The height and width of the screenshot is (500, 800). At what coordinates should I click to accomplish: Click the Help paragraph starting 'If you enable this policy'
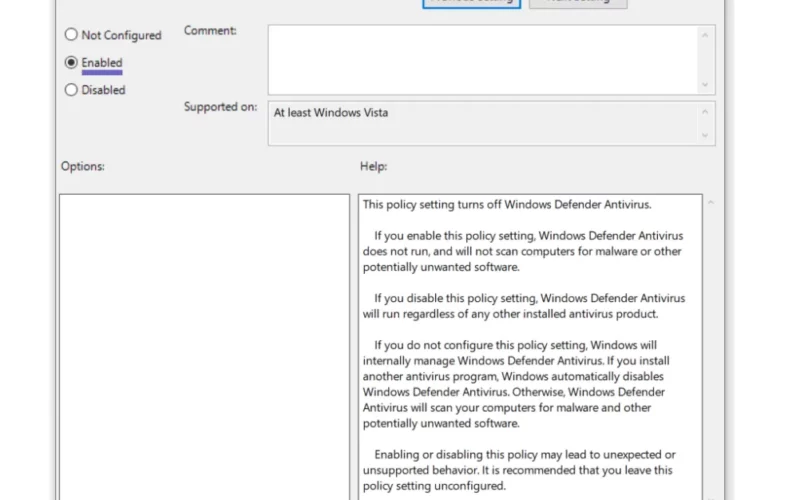point(523,251)
